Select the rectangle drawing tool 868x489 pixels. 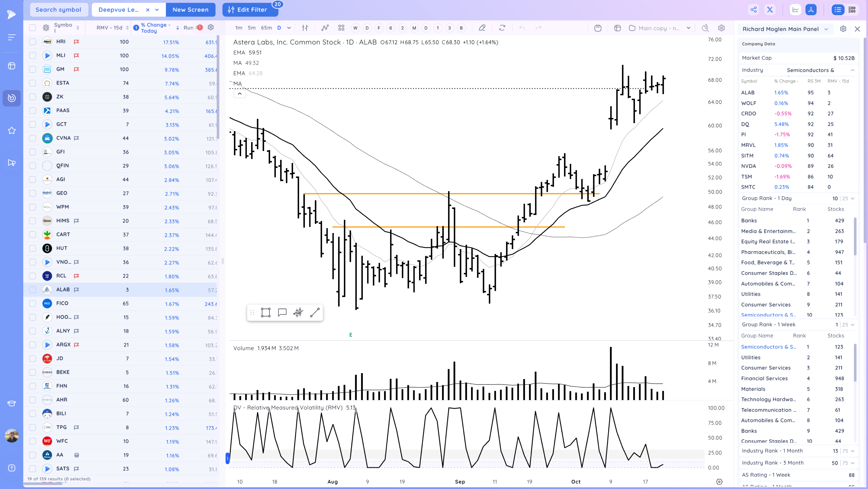266,313
